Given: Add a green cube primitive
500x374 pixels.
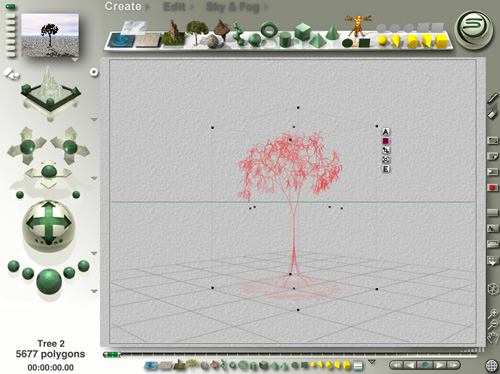Looking at the screenshot, I should [x=303, y=31].
